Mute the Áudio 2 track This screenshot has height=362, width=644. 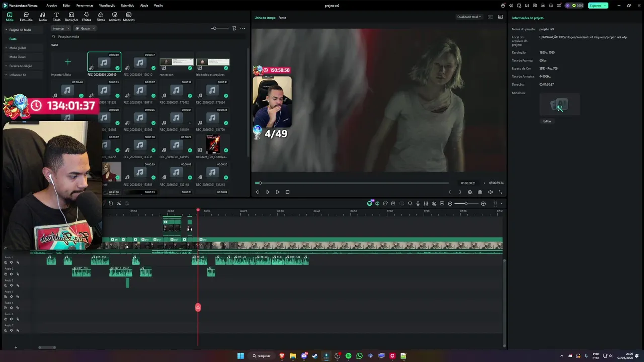click(x=12, y=274)
